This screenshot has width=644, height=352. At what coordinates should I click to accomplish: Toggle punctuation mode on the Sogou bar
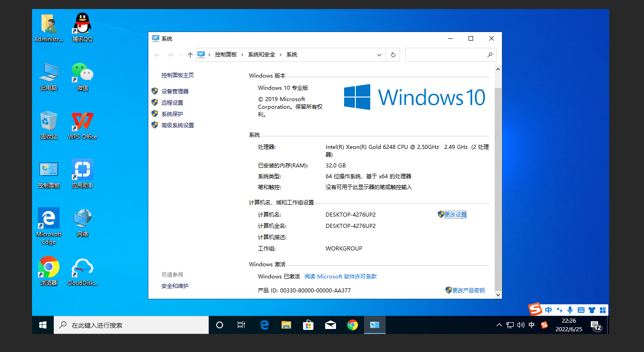(559, 310)
